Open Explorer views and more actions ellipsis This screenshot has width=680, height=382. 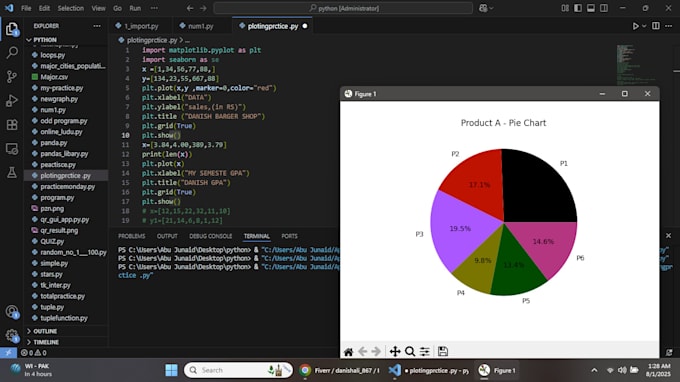point(97,26)
